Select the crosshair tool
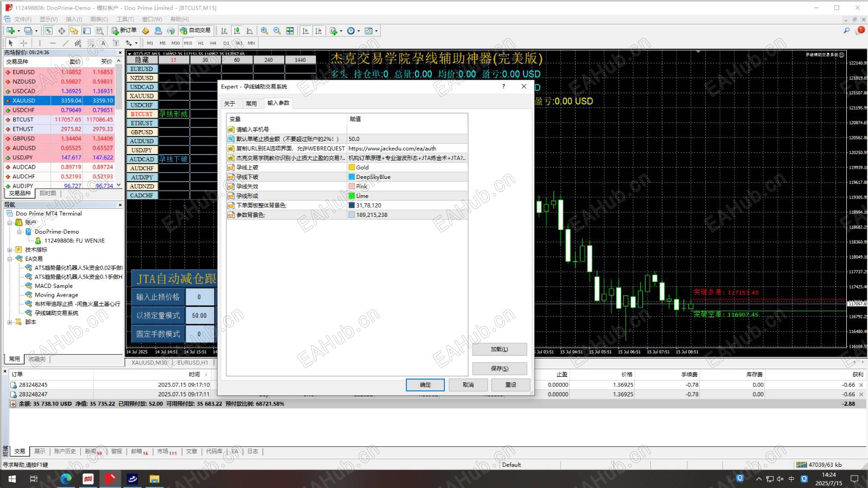The height and width of the screenshot is (488, 868). click(23, 43)
